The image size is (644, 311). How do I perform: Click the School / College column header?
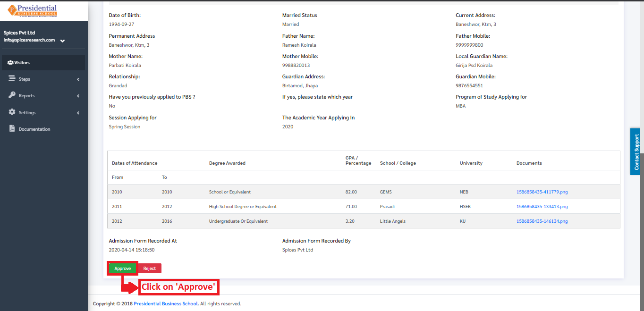(398, 163)
